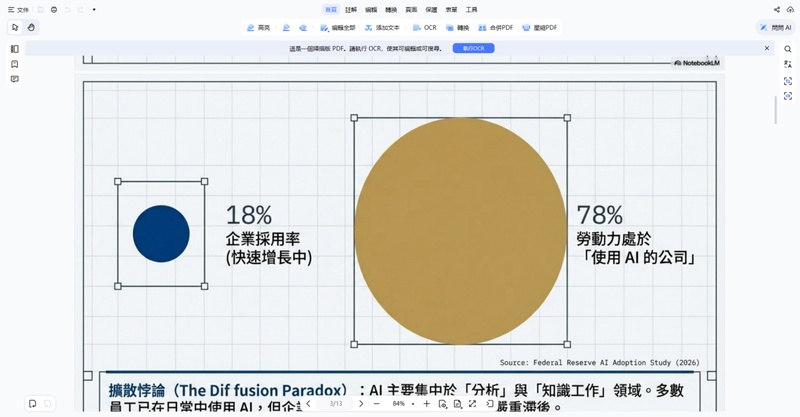Image resolution: width=800 pixels, height=417 pixels.
Task: Select the 高亮 highlight tool
Action: 258,28
